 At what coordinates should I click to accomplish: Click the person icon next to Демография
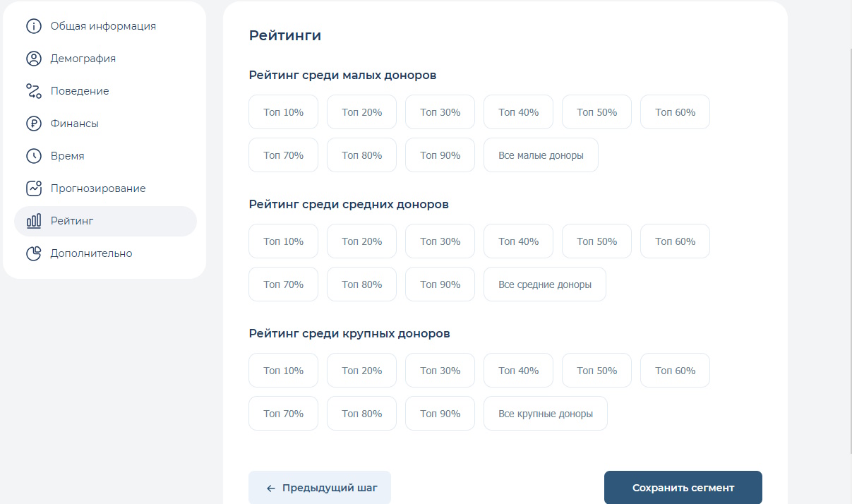(34, 59)
